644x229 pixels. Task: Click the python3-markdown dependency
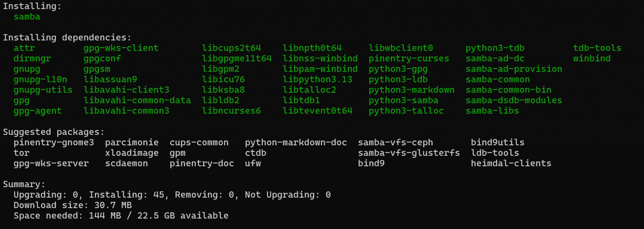coord(411,90)
